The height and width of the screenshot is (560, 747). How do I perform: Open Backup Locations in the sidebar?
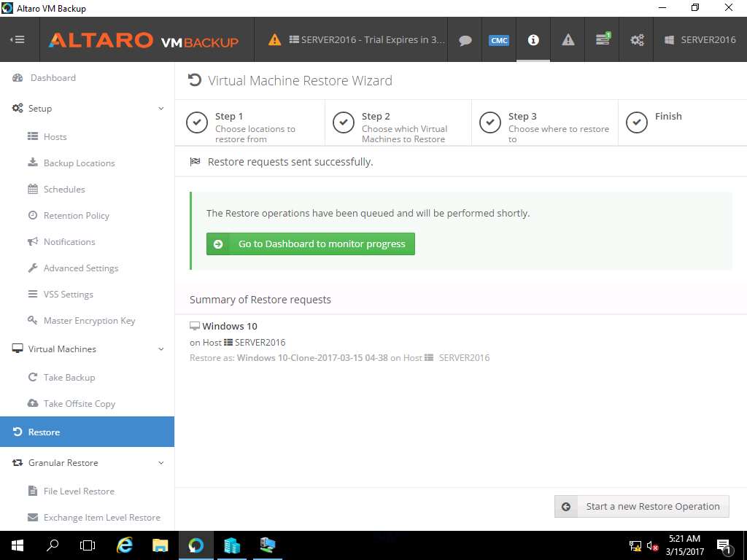pos(79,163)
